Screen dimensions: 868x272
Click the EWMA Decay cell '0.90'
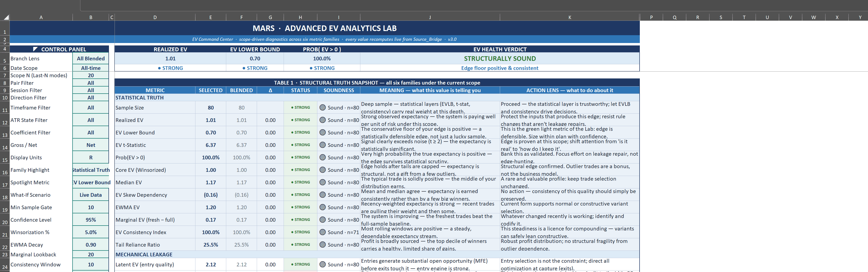tap(91, 245)
